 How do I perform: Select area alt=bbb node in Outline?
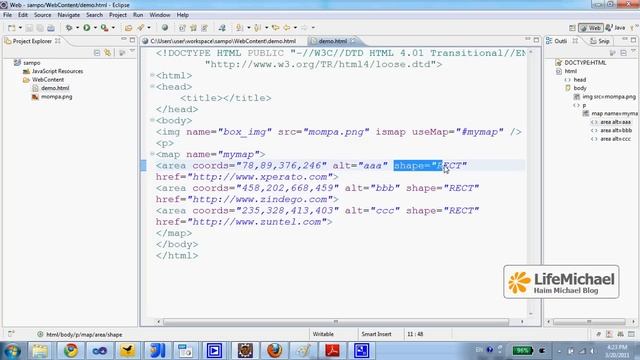tap(616, 131)
